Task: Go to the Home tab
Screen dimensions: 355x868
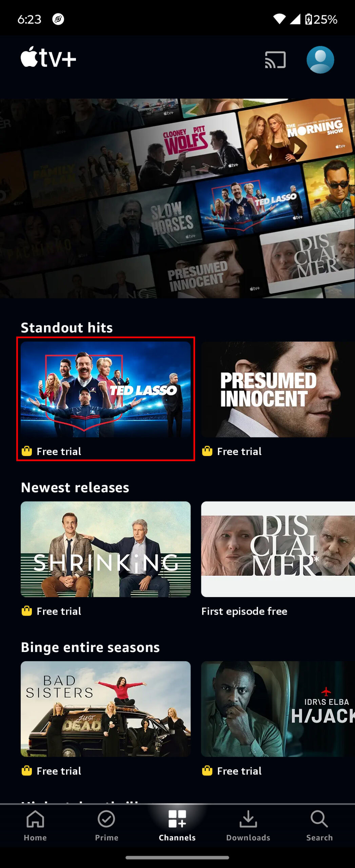Action: click(35, 825)
